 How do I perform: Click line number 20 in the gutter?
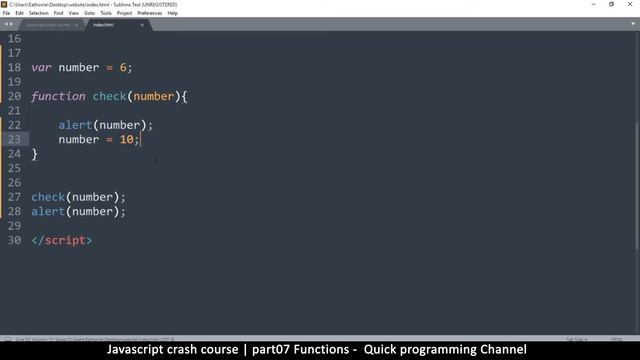[14, 96]
